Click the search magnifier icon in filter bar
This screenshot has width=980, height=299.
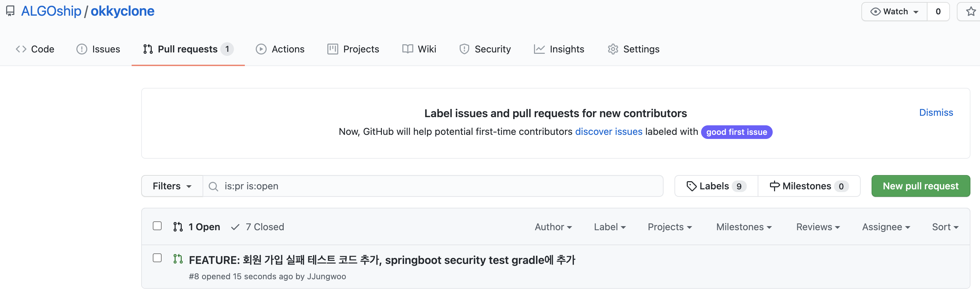click(213, 186)
